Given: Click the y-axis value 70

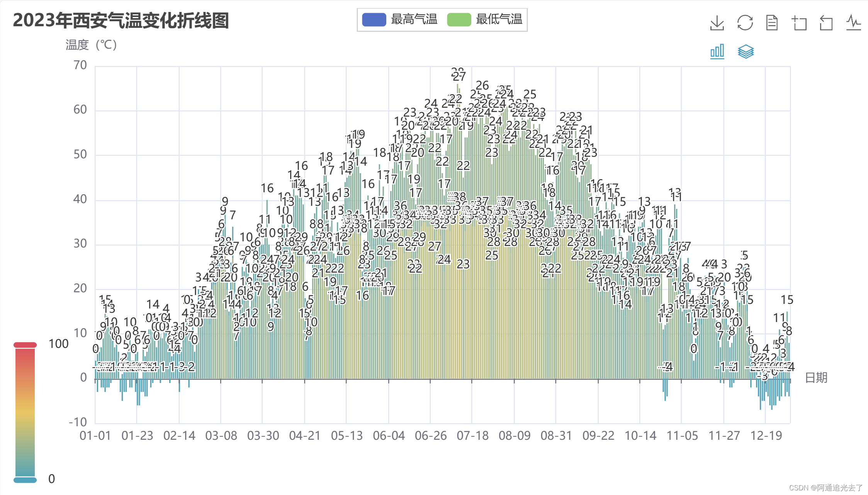Looking at the screenshot, I should [x=80, y=65].
